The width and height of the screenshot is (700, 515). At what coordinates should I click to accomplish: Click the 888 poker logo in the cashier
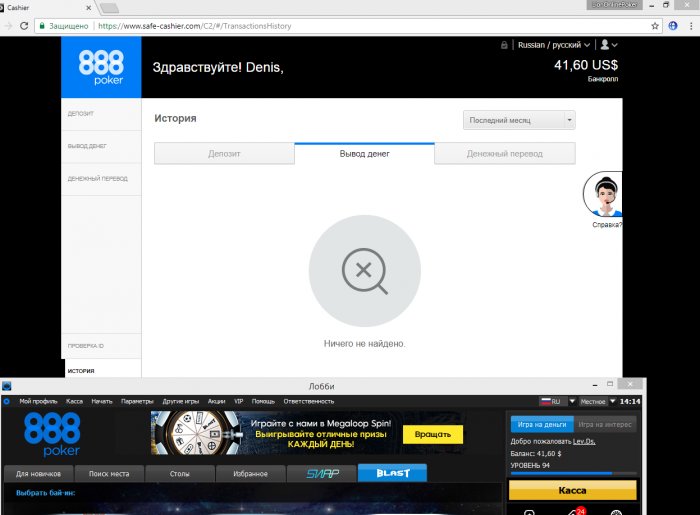tap(101, 67)
